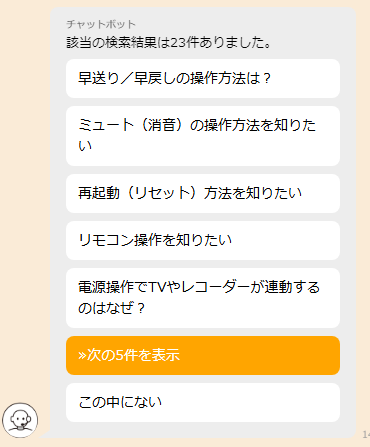Tap the fast-forward/rewind question's white card
This screenshot has width=370, height=447.
click(203, 79)
